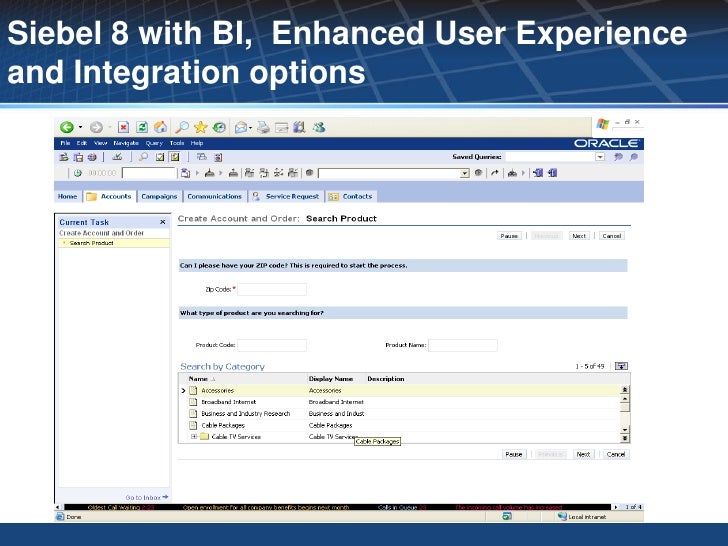Open the work item list dropdown arrow
Screen dimensions: 728x546
click(x=465, y=173)
